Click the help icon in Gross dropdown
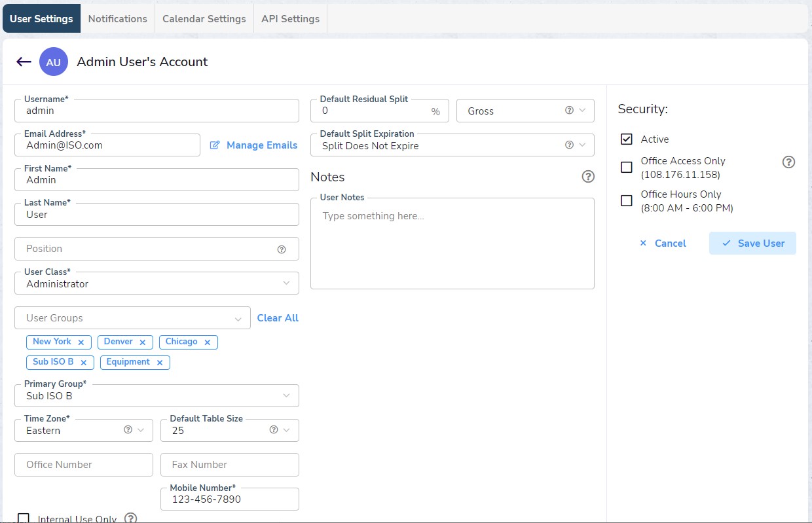812x523 pixels. pyautogui.click(x=569, y=111)
